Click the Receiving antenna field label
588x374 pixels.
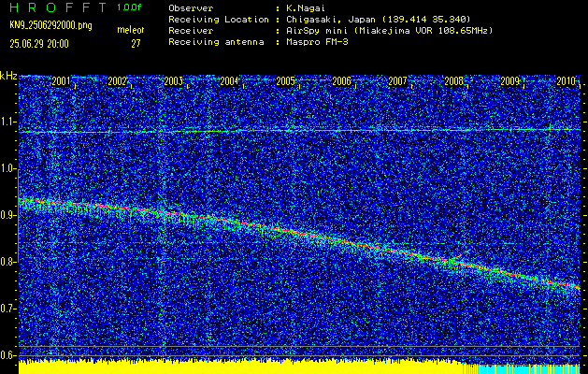click(x=216, y=42)
